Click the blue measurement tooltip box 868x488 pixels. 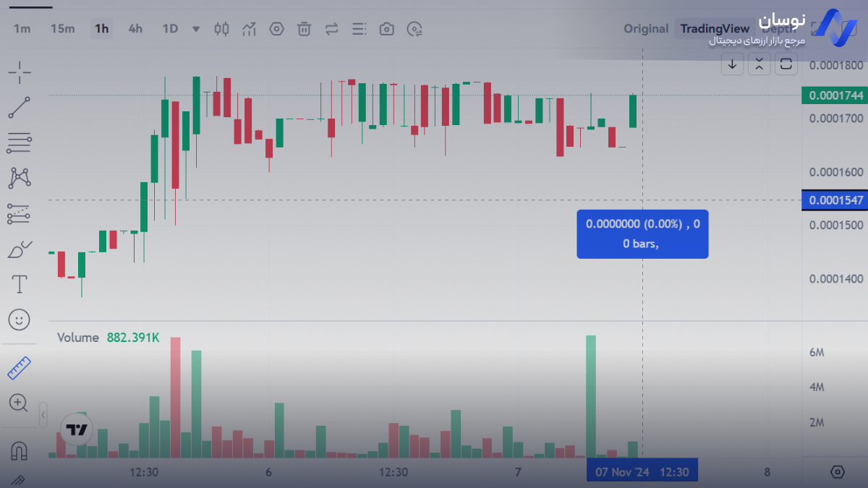pos(642,234)
